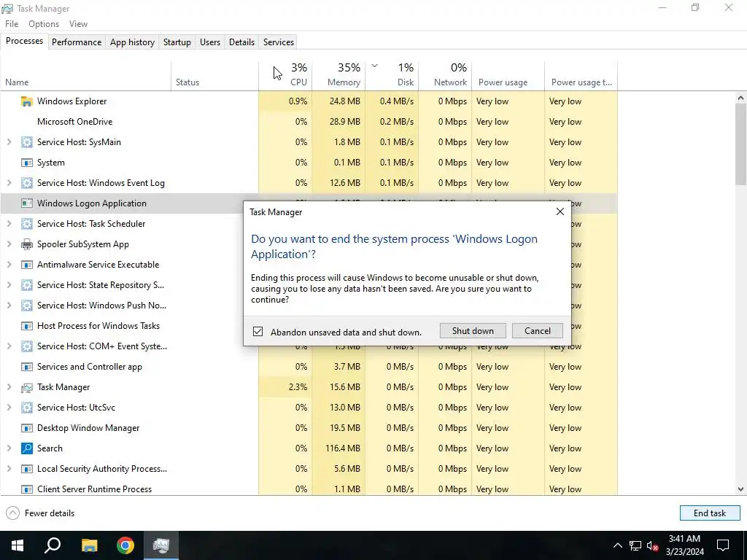Viewport: 747px width, 560px height.
Task: Click Cancel in the dialog
Action: (x=538, y=331)
